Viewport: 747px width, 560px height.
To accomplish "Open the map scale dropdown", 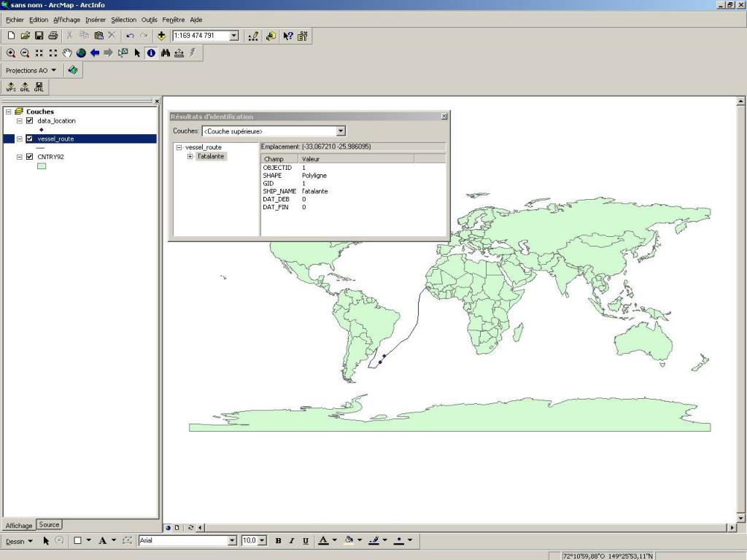I will [x=233, y=35].
